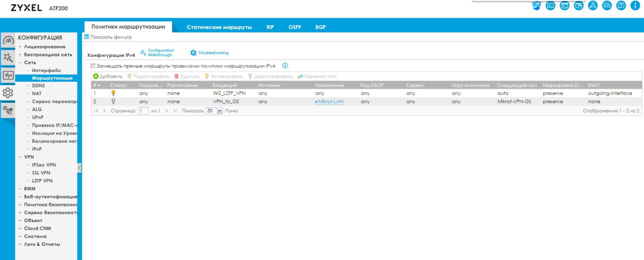Viewport: 644px width, 260px height.
Task: Go to next page arrow in pager
Action: pyautogui.click(x=167, y=110)
